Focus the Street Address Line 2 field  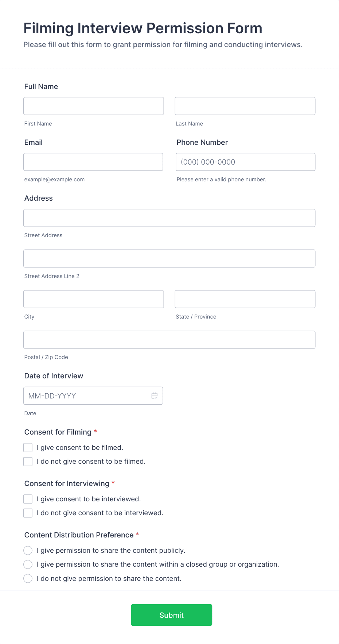(x=169, y=258)
